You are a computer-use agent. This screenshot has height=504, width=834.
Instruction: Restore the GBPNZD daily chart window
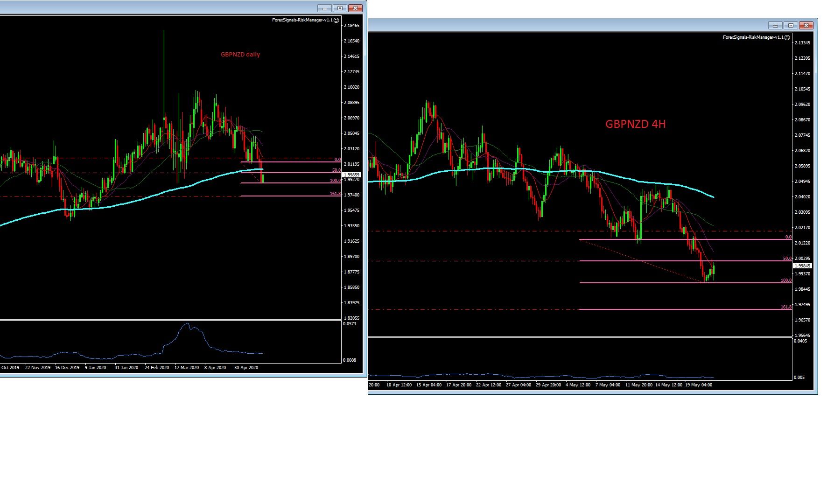point(340,8)
